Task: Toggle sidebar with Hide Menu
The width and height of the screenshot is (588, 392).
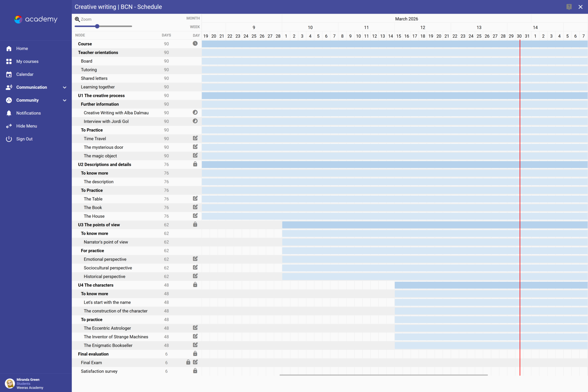Action: click(26, 126)
